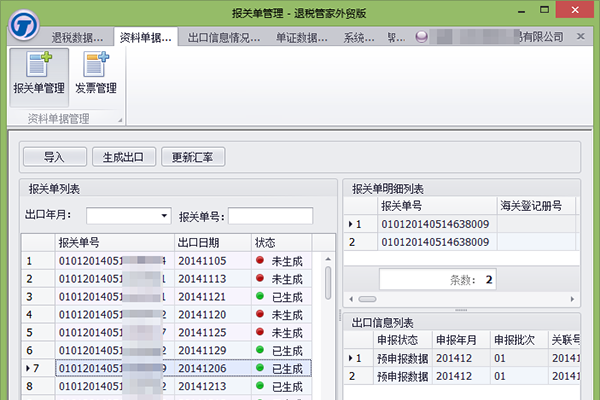This screenshot has width=600, height=400.
Task: Open 报关单管理 ribbon icon
Action: 39,77
